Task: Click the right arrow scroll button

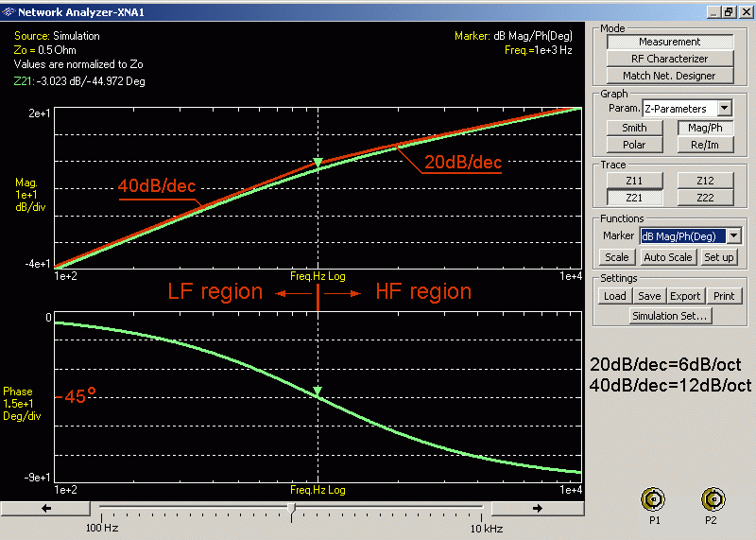Action: 538,509
